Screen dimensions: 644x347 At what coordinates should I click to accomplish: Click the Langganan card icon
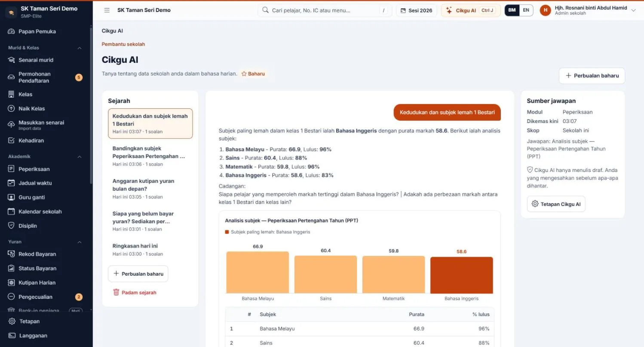click(x=12, y=336)
